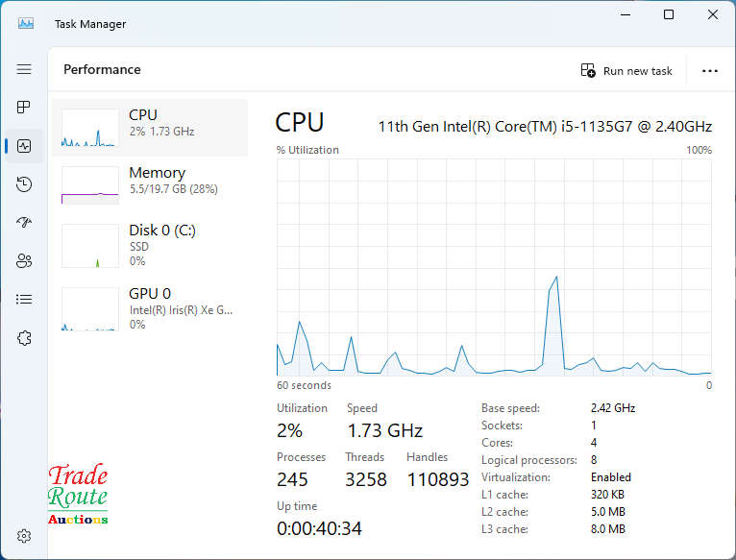Viewport: 736px width, 560px height.
Task: Click the CPU utilization graph
Action: 494,267
